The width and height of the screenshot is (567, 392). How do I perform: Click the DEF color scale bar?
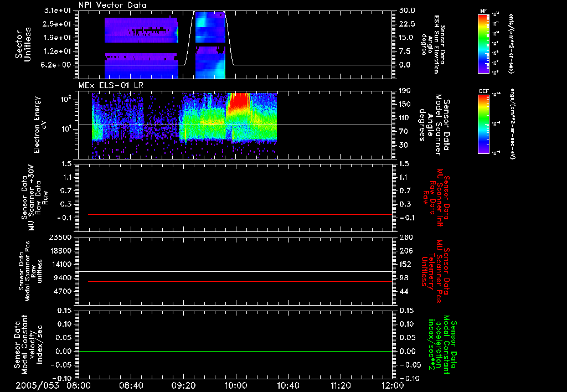click(483, 124)
